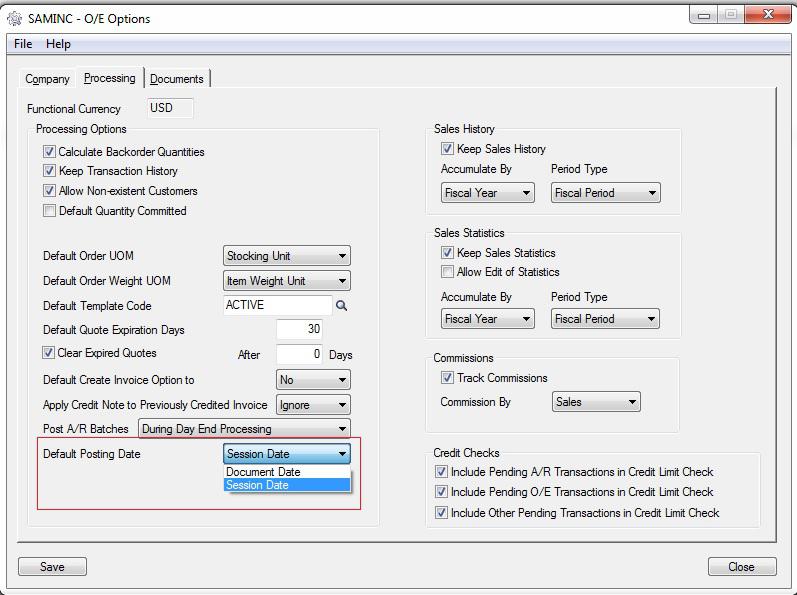Open Apply Credit Note Ignore dropdown
The height and width of the screenshot is (595, 797).
click(313, 405)
